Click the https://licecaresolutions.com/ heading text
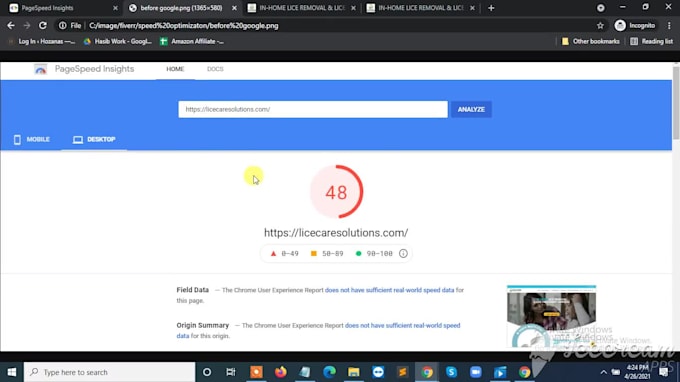Image resolution: width=680 pixels, height=382 pixels. tap(336, 233)
